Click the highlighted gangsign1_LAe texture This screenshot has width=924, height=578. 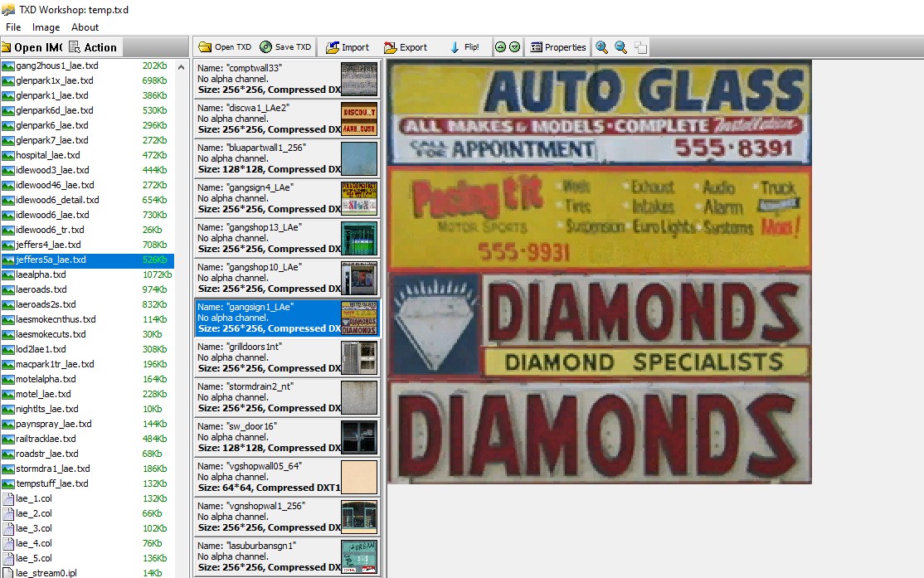pos(287,318)
